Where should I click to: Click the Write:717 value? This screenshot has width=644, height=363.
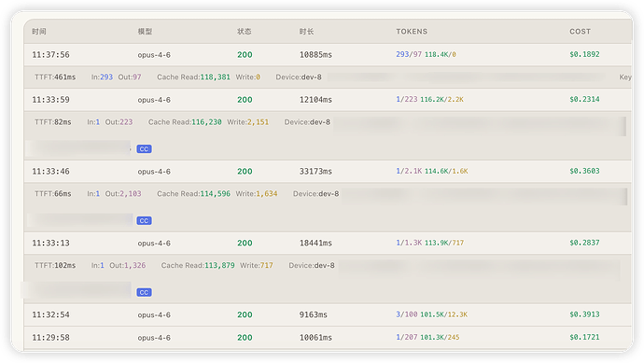coord(257,266)
